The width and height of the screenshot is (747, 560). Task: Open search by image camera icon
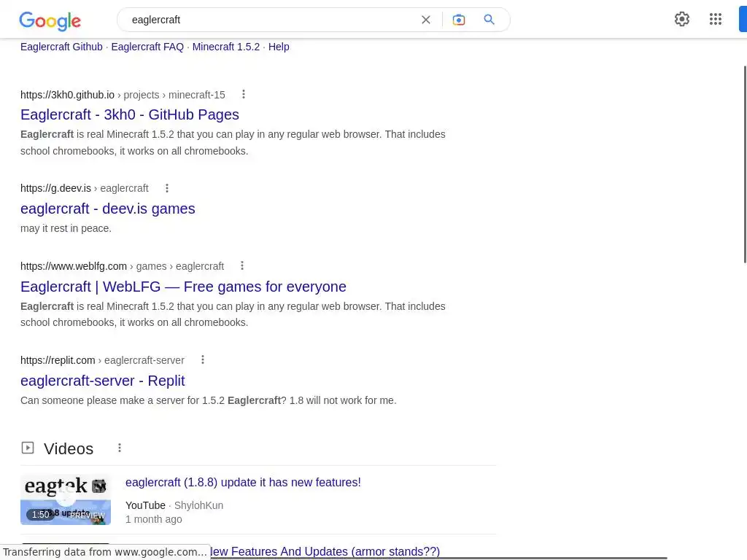coord(459,20)
